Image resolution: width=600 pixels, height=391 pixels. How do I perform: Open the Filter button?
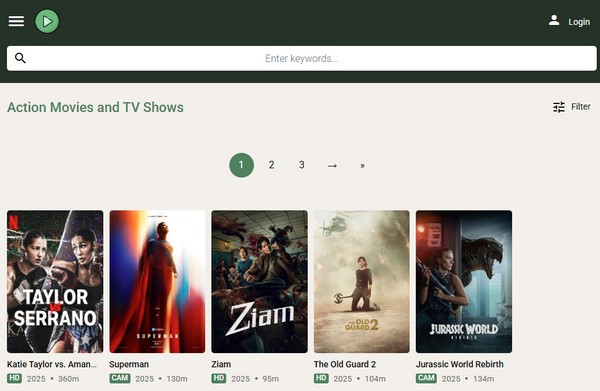572,107
